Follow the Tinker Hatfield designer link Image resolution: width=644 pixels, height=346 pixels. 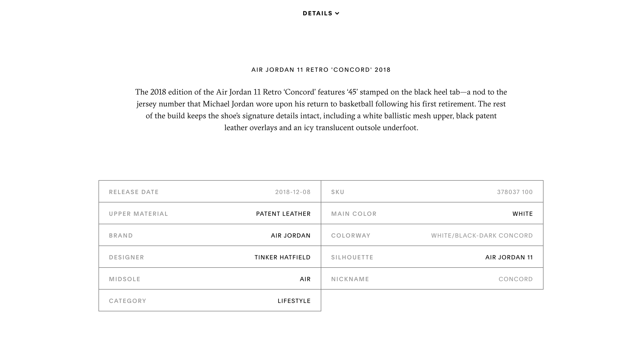(x=282, y=257)
